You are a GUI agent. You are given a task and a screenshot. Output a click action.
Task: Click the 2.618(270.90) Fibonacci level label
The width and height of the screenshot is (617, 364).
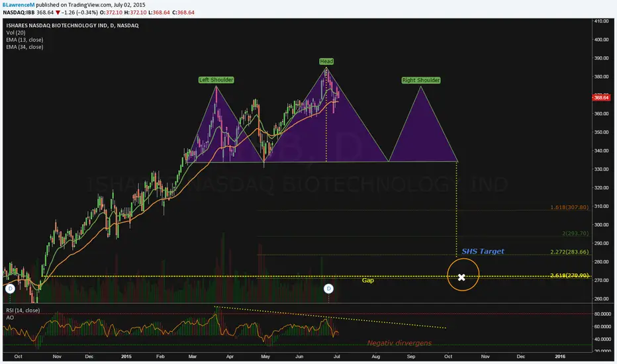(x=569, y=275)
